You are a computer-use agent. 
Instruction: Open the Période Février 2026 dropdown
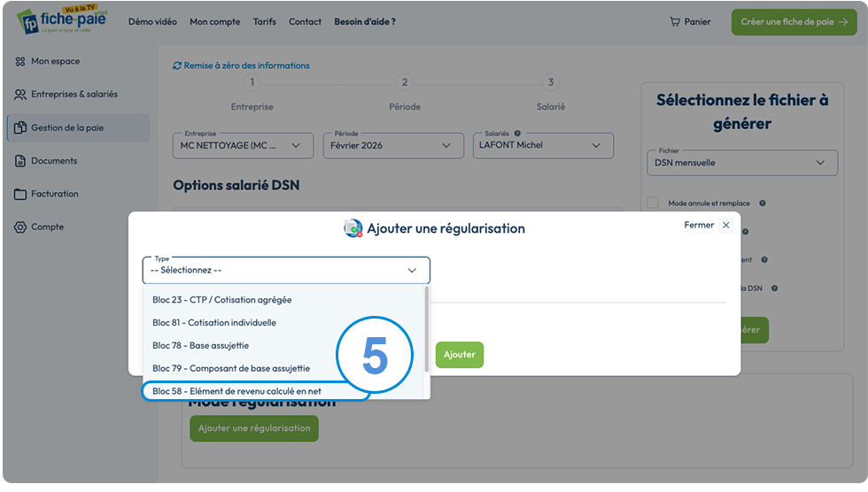click(x=393, y=145)
